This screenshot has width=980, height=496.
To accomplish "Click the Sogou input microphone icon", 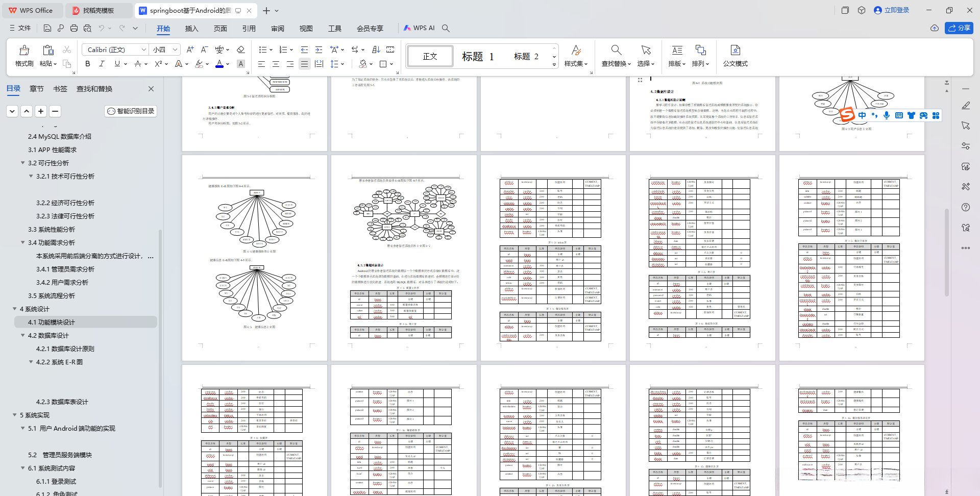I will tap(887, 115).
